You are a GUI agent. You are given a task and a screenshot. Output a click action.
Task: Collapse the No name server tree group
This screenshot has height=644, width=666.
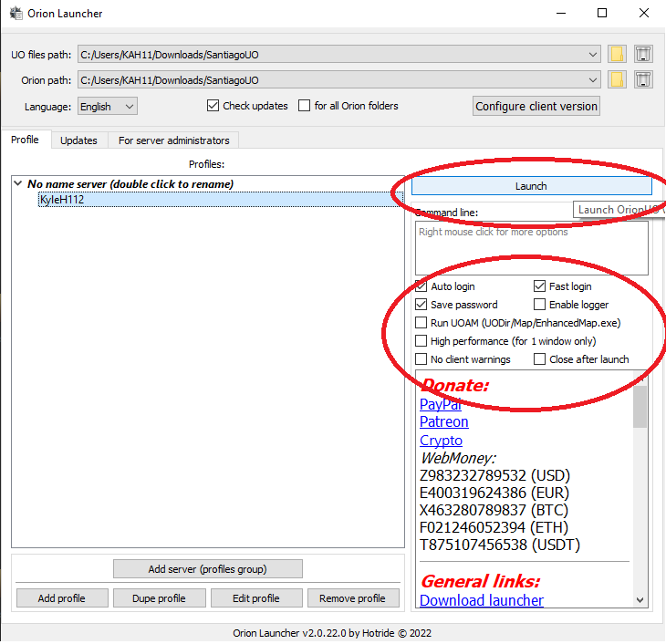pos(18,184)
